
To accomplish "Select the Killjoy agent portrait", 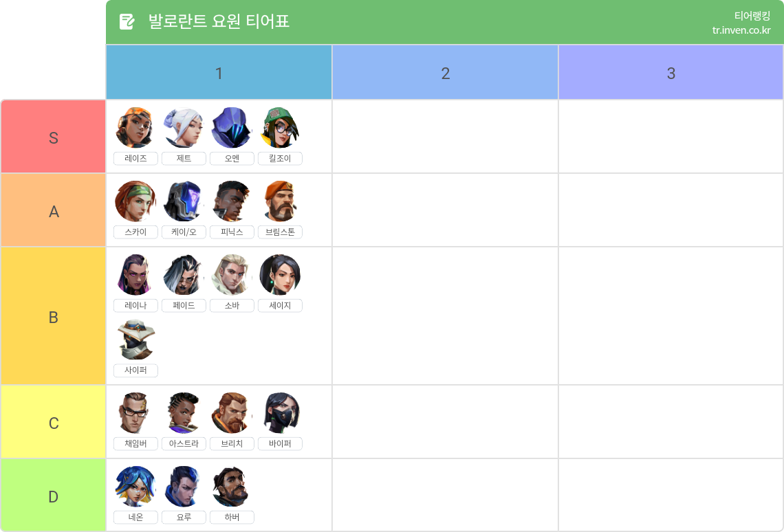I will tap(280, 127).
